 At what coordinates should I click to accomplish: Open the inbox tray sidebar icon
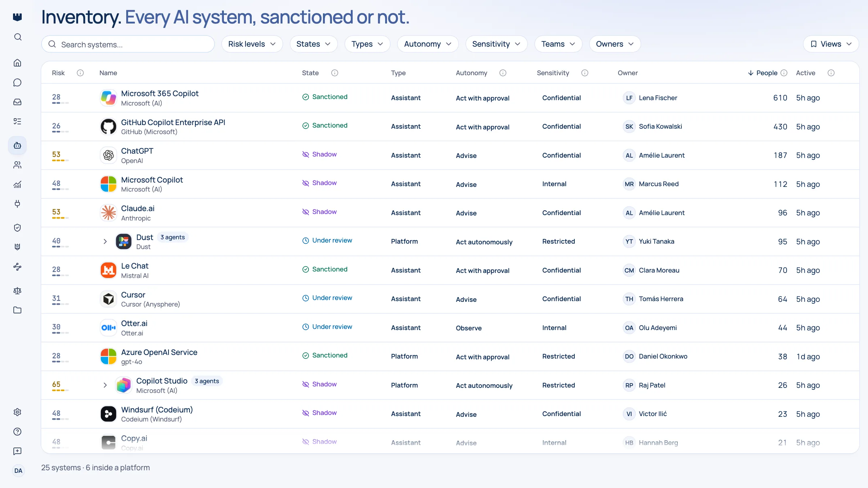coord(17,102)
